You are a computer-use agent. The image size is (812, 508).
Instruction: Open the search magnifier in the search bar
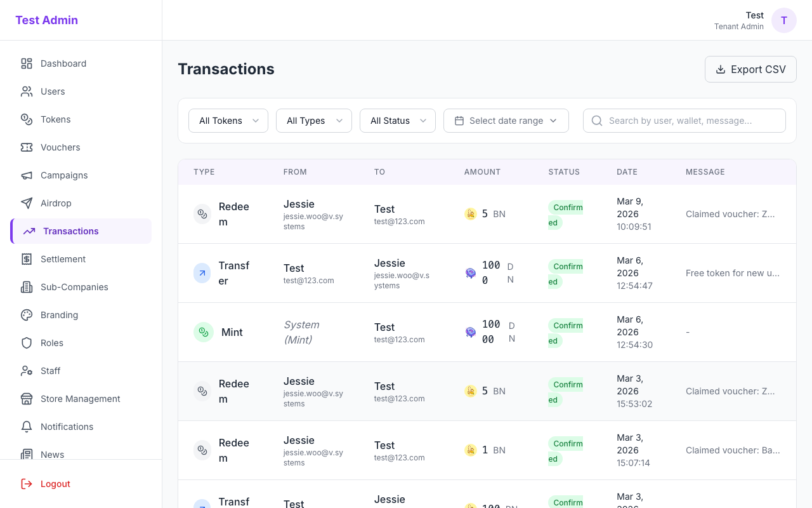[596, 121]
